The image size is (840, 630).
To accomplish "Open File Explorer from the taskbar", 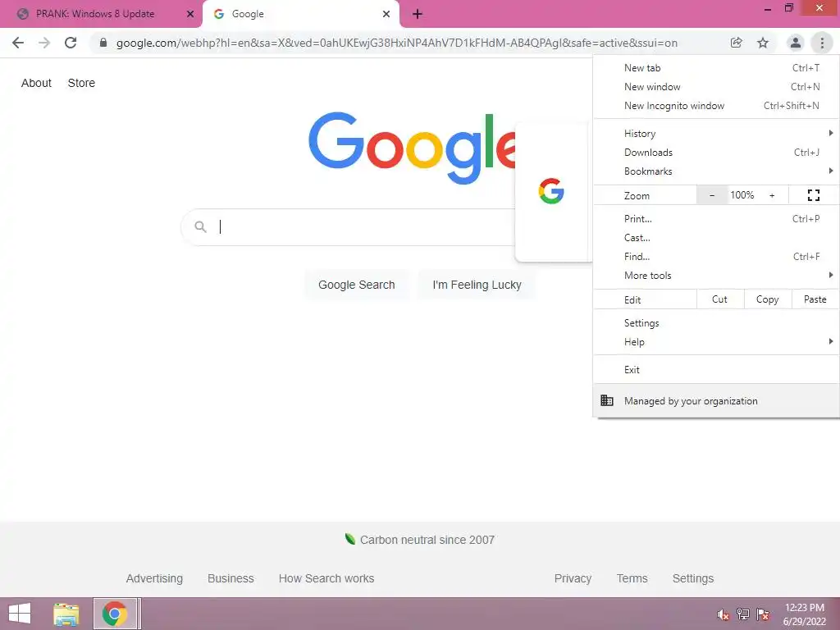I will [66, 614].
